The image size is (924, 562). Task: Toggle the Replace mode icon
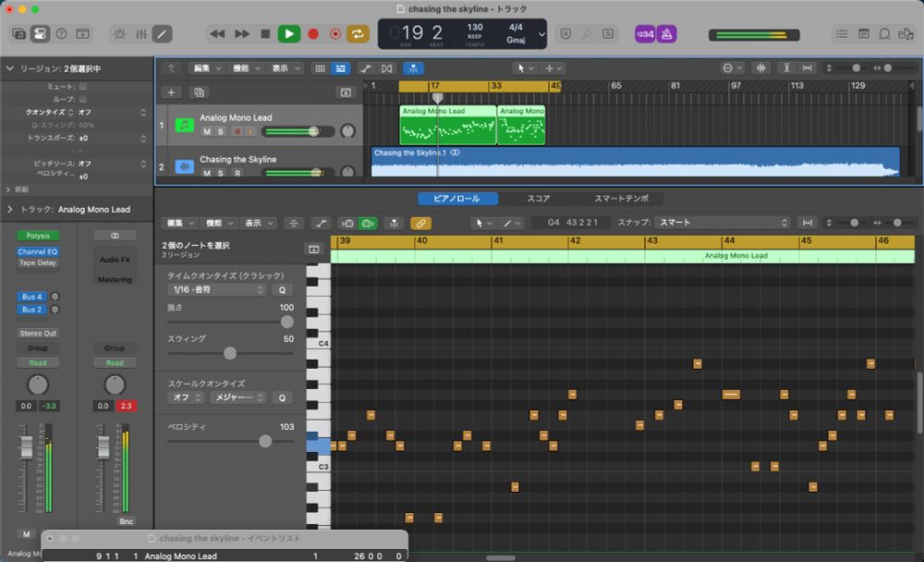[565, 34]
